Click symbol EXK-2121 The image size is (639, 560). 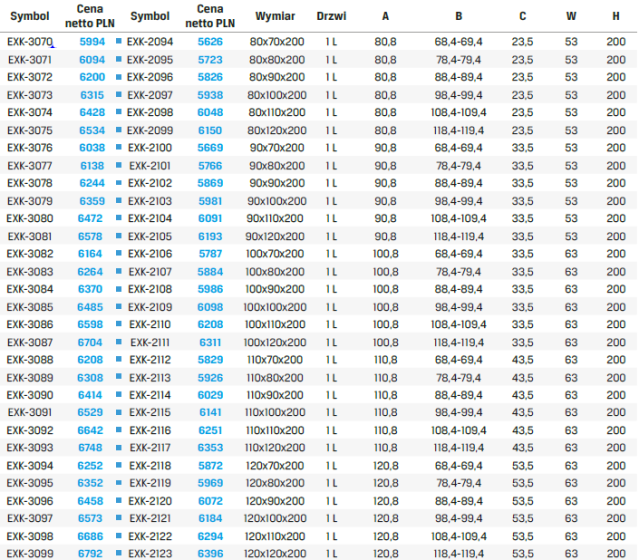click(x=150, y=518)
